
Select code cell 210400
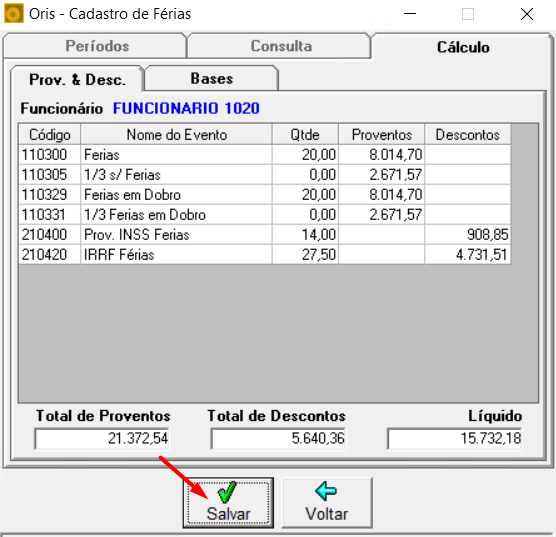(x=50, y=234)
